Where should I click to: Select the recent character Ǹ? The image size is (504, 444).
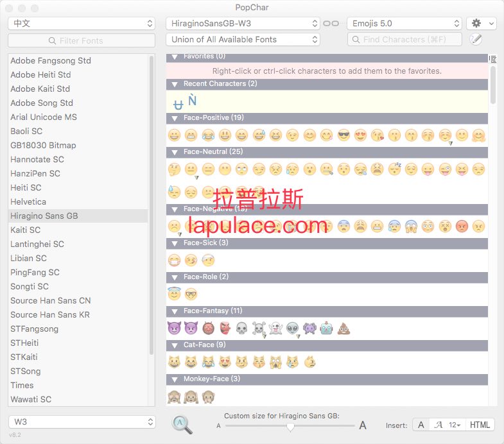[x=192, y=100]
